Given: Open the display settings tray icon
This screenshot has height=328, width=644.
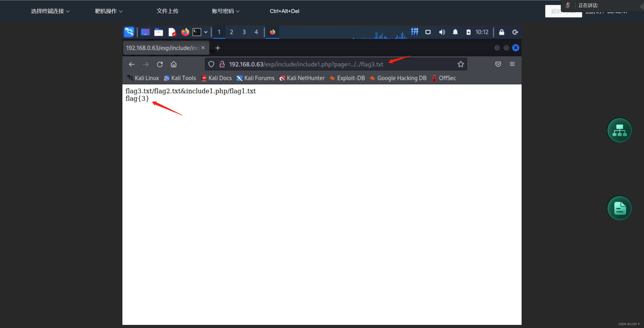Looking at the screenshot, I should click(428, 32).
